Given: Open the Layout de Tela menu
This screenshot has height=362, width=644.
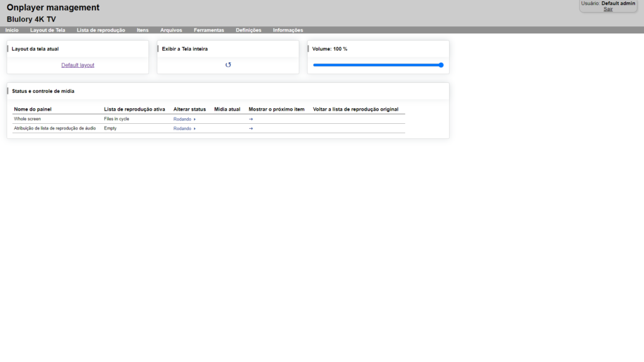Looking at the screenshot, I should [x=48, y=30].
